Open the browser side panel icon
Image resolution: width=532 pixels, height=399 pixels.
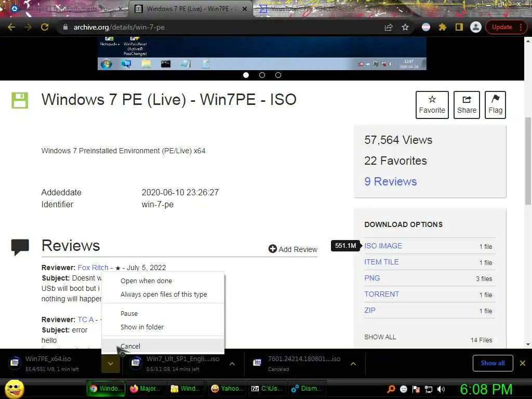point(459,27)
